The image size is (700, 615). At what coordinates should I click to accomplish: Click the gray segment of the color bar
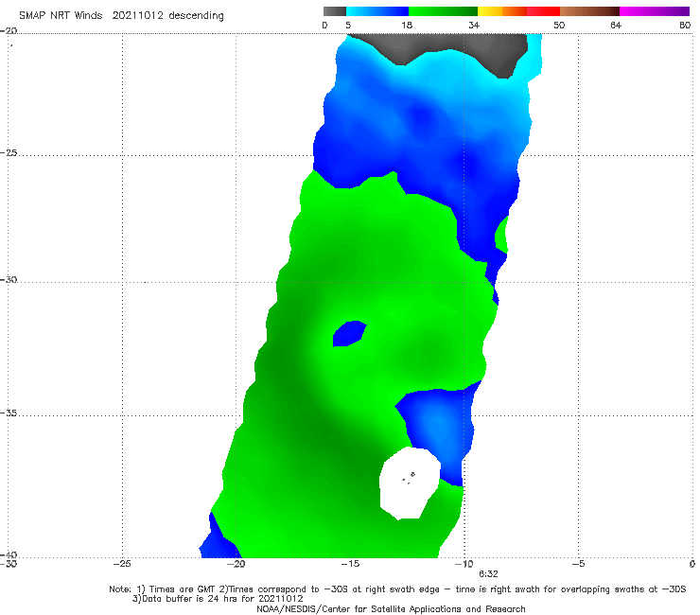(x=335, y=11)
